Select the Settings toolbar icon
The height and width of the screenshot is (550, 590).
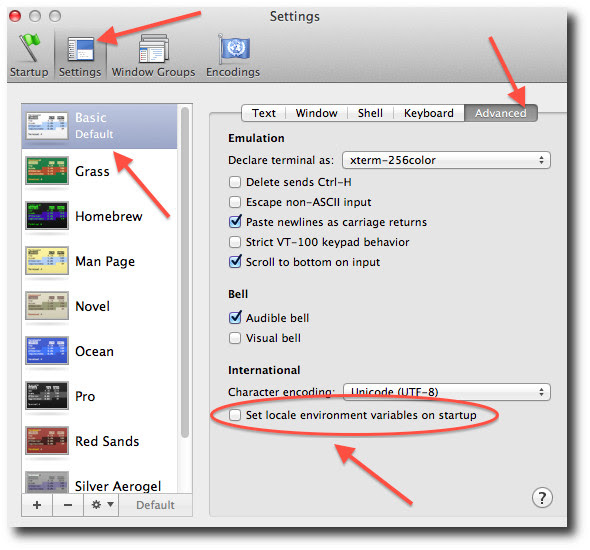tap(80, 56)
